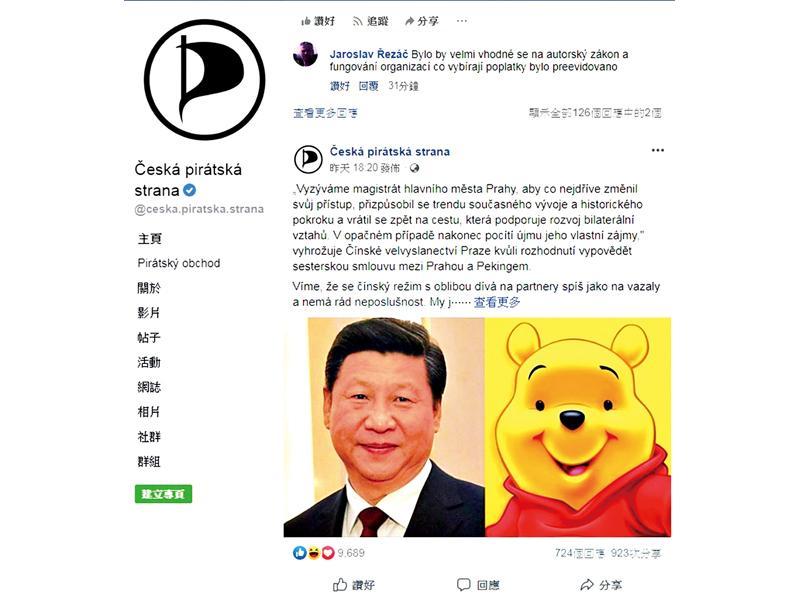Comment on the post via 回應 icon
Screen dimensions: 800x600
pos(478,585)
